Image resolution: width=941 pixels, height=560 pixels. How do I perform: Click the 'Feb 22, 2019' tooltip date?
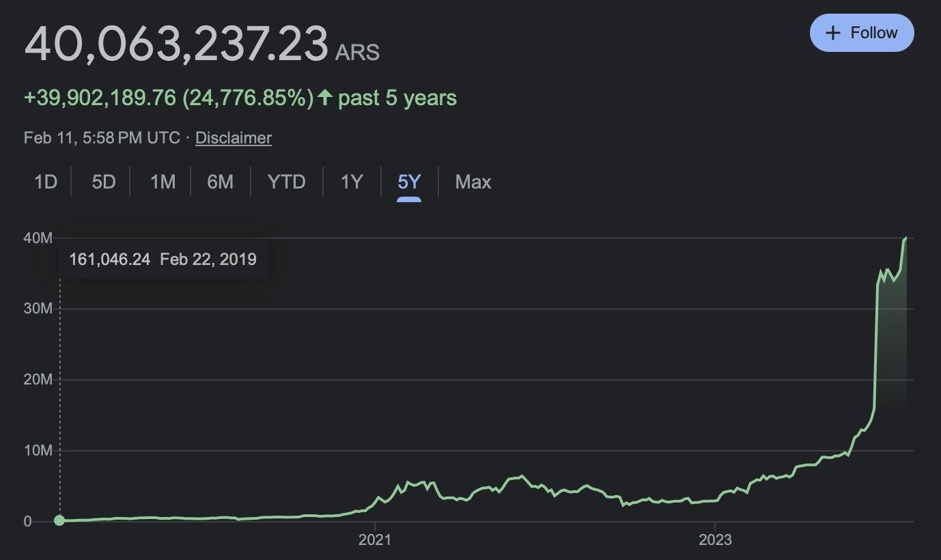[208, 260]
